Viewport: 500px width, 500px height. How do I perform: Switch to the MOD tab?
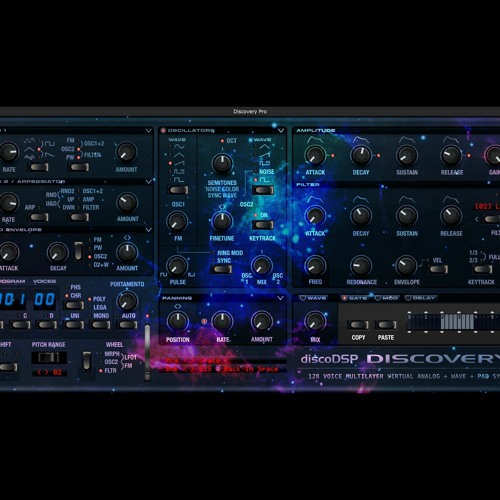387,298
